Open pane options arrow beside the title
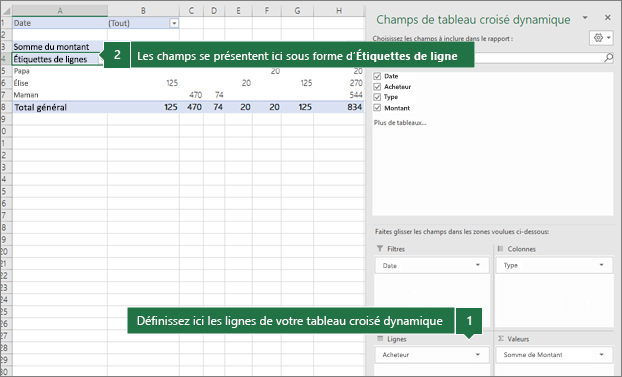The width and height of the screenshot is (622, 377). click(x=585, y=18)
